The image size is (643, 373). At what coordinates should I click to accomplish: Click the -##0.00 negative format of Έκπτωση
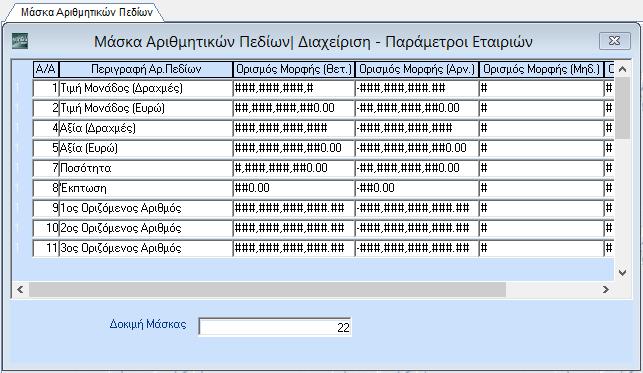pos(417,188)
